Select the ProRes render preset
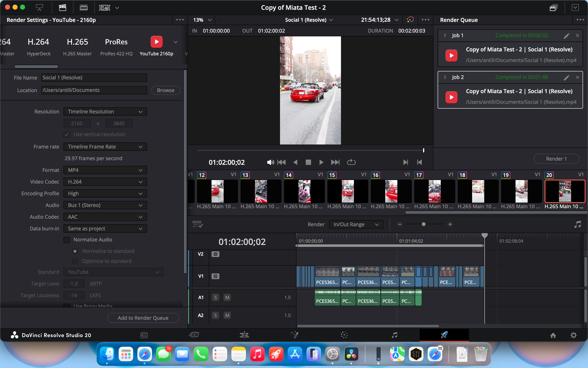Viewport: 588px width, 368px height. pos(116,46)
